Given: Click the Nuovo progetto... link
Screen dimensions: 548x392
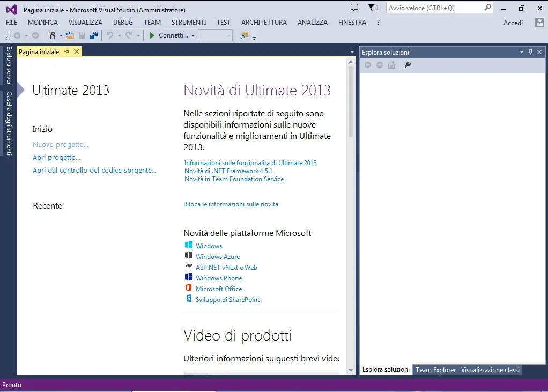Looking at the screenshot, I should pos(61,144).
